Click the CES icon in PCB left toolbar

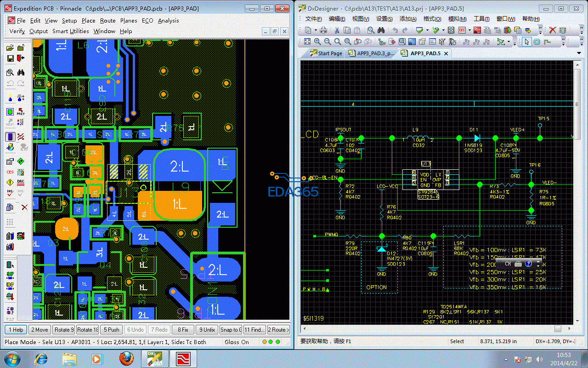(10, 172)
